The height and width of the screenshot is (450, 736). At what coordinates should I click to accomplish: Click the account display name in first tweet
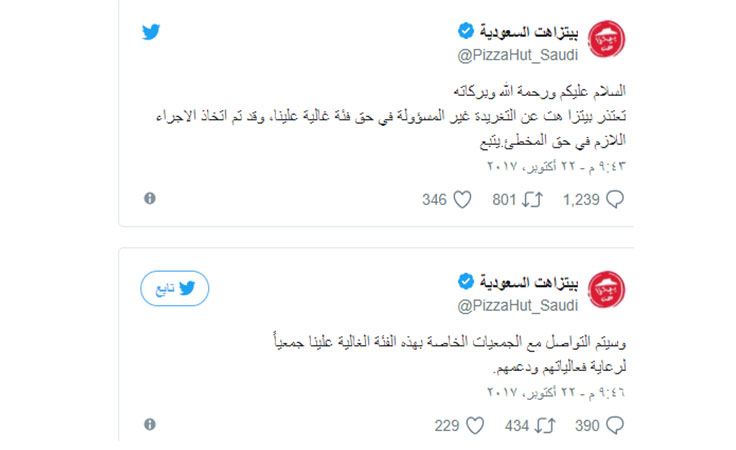click(x=529, y=32)
